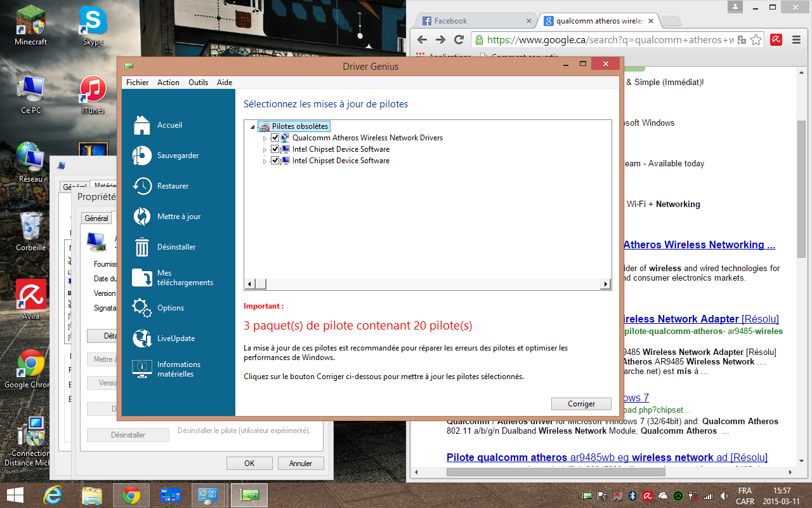Select the qualcomm atheros Chrome tab
The height and width of the screenshot is (508, 812).
tap(598, 21)
